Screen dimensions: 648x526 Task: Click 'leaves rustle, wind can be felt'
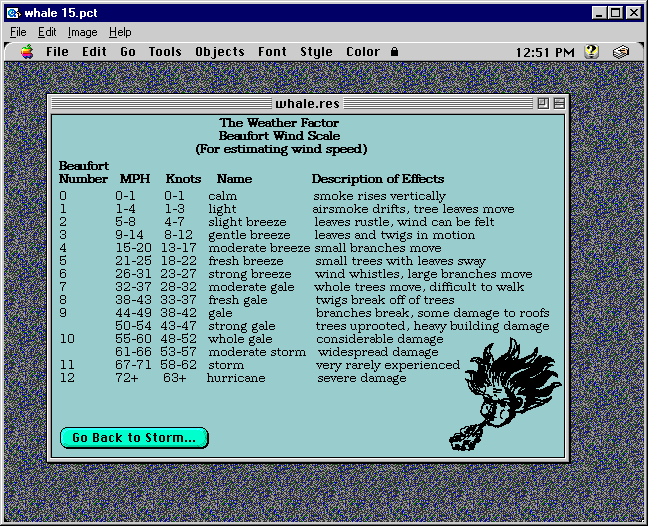(404, 222)
